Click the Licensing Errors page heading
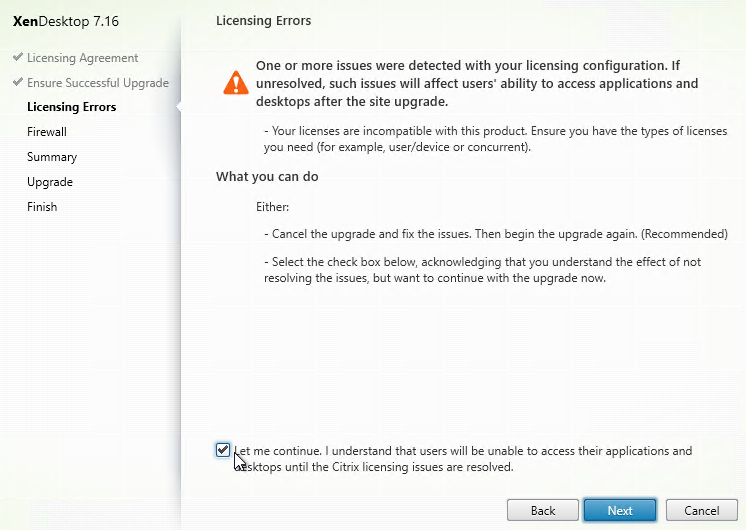 pyautogui.click(x=264, y=21)
